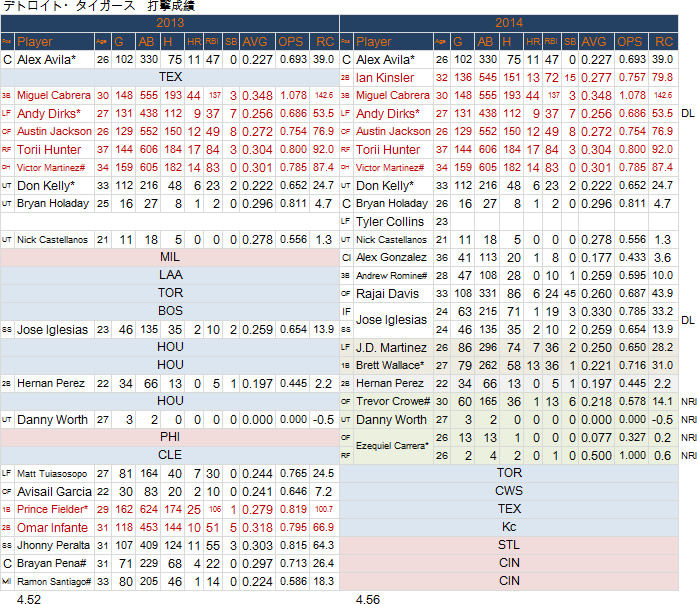Select Brett Wallace* name cell

(393, 365)
